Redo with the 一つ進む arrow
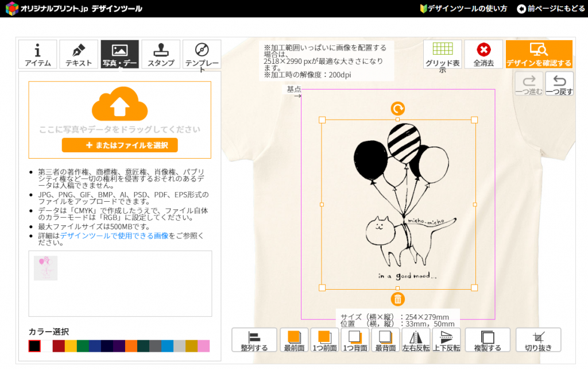Screen dimensions: 588x369 (529, 84)
